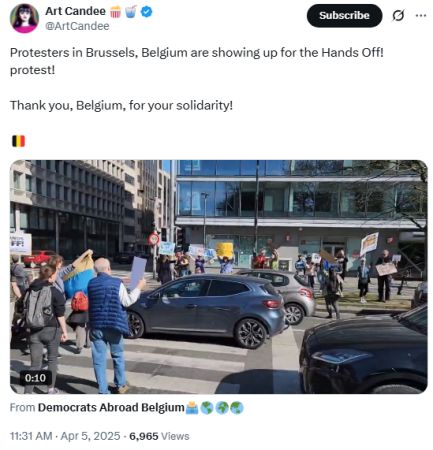Viewport: 433px width, 450px height.
Task: Visit the Democrats Abroad Belgium source account
Action: pos(111,408)
